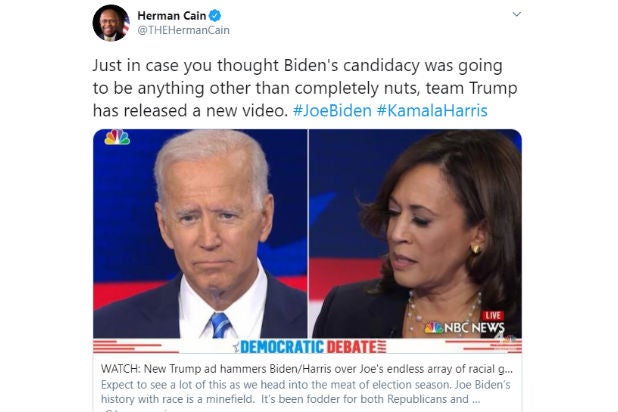Open the #JoeBiden hashtag
Image resolution: width=618 pixels, height=412 pixels.
pyautogui.click(x=332, y=111)
